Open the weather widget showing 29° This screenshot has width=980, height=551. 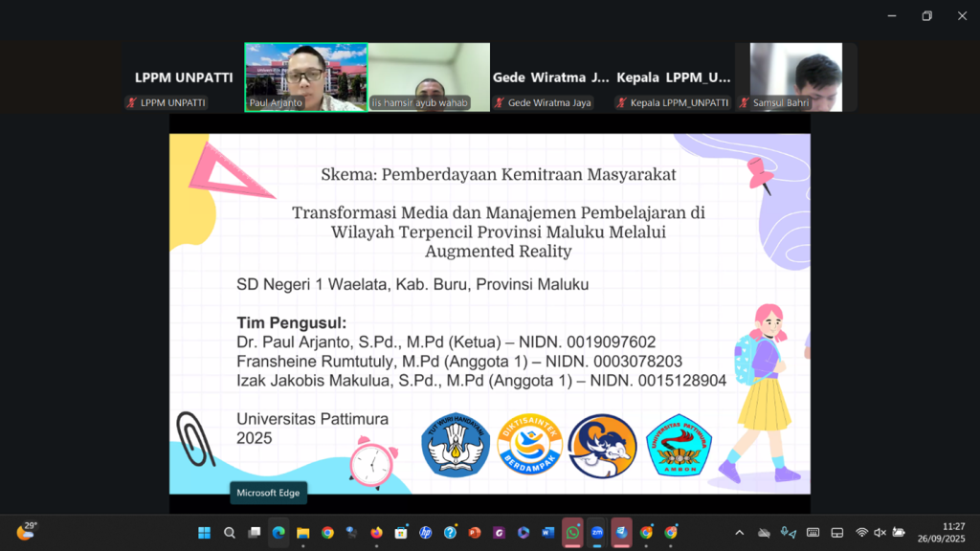(x=26, y=531)
